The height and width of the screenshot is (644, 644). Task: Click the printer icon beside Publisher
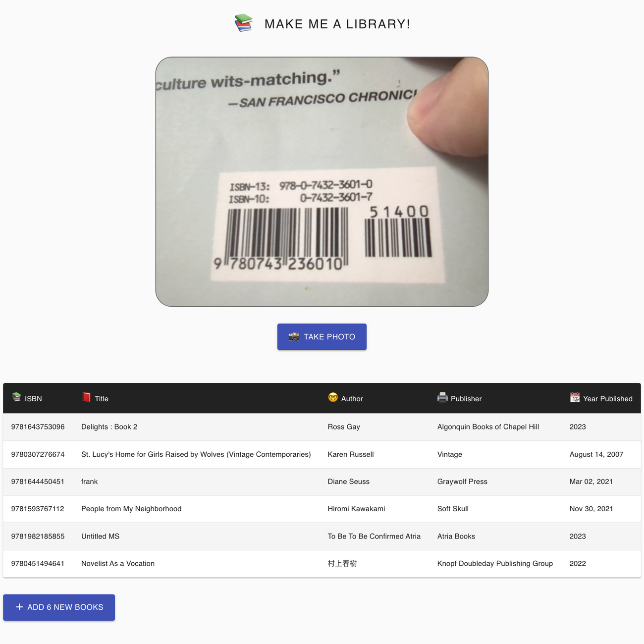(x=442, y=397)
